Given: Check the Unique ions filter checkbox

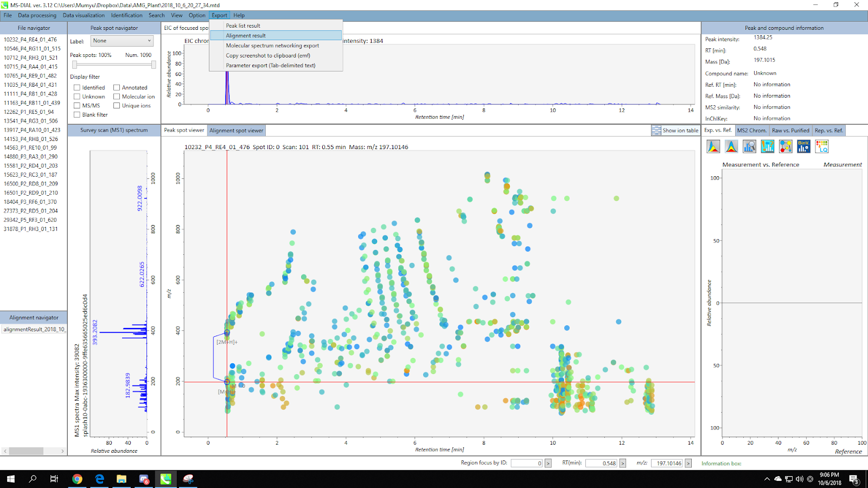Looking at the screenshot, I should point(117,106).
